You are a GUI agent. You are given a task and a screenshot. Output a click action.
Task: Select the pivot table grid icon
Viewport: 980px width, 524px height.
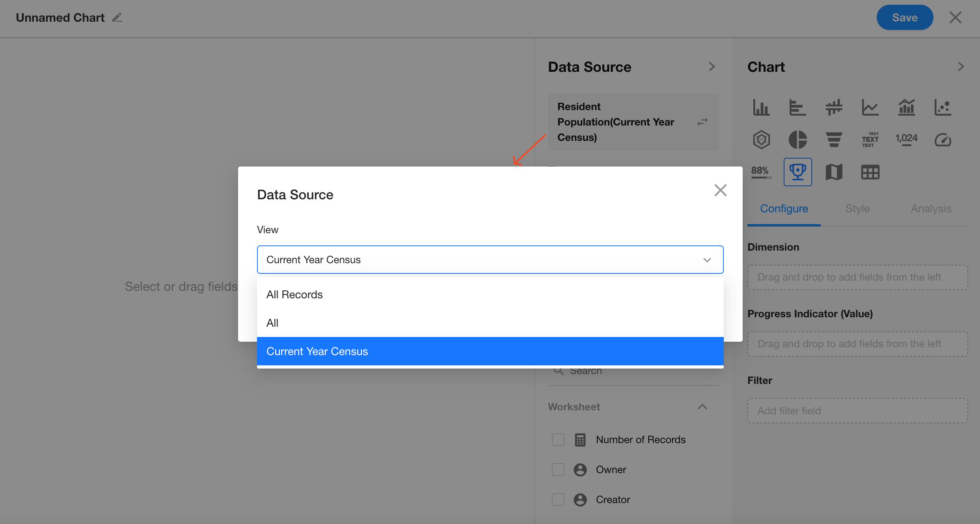(870, 172)
